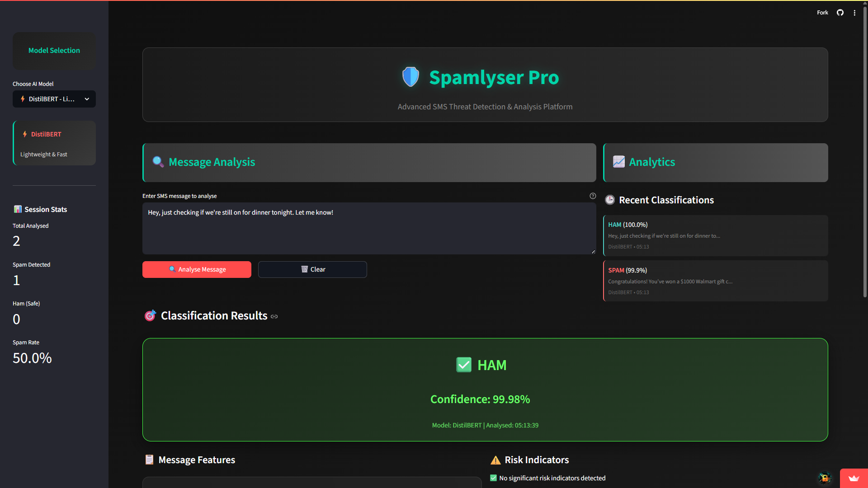Click the Session Stats heading
The width and height of the screenshot is (868, 488).
(x=46, y=210)
